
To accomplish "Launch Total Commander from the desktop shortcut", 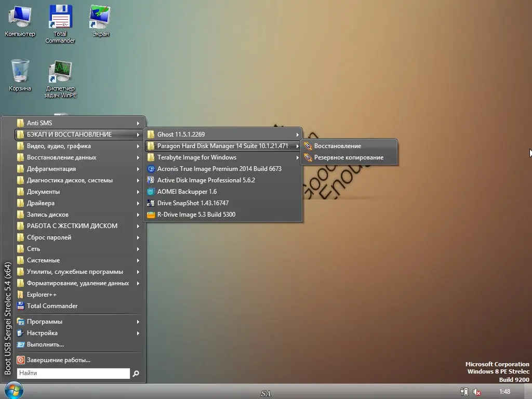I will (x=60, y=24).
